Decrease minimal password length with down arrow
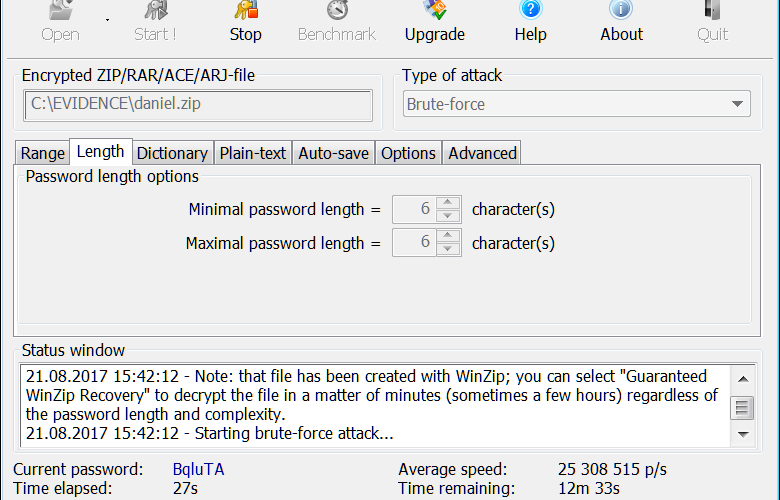Image resolution: width=780 pixels, height=500 pixels. (x=448, y=215)
